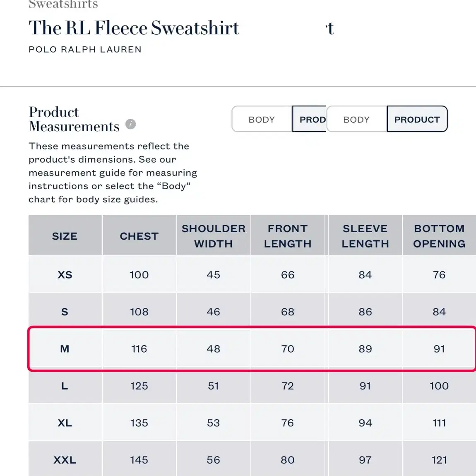Choose the L size row
476x476 pixels.
[x=252, y=386]
